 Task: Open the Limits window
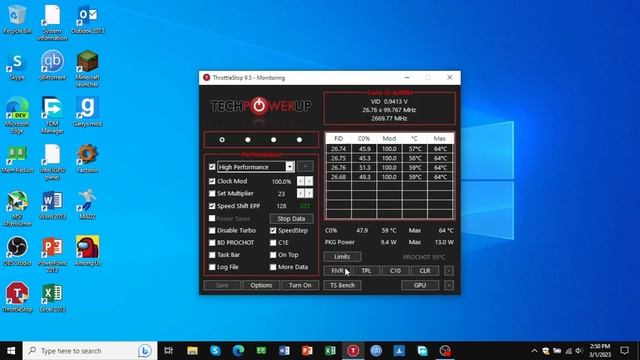(x=342, y=257)
